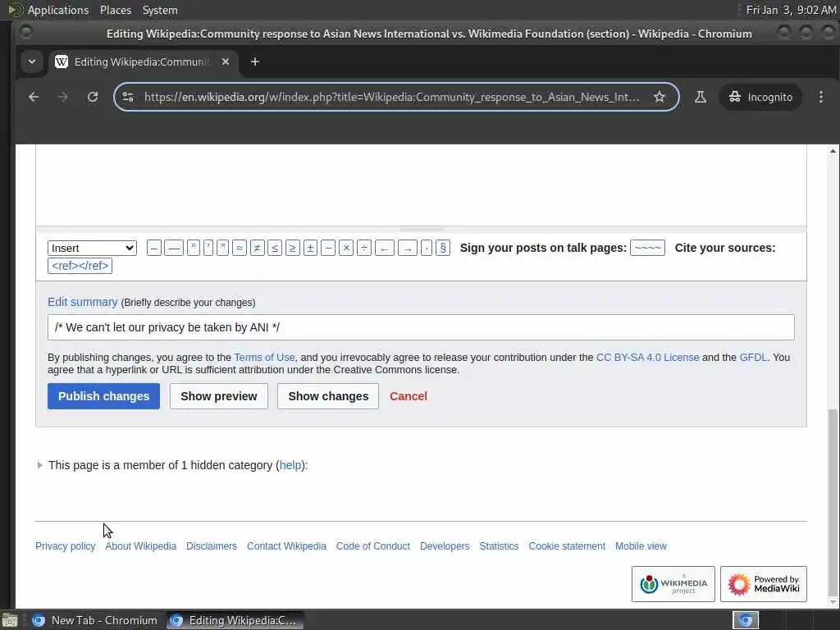This screenshot has height=630, width=840.
Task: Open the Places menu
Action: click(x=116, y=10)
